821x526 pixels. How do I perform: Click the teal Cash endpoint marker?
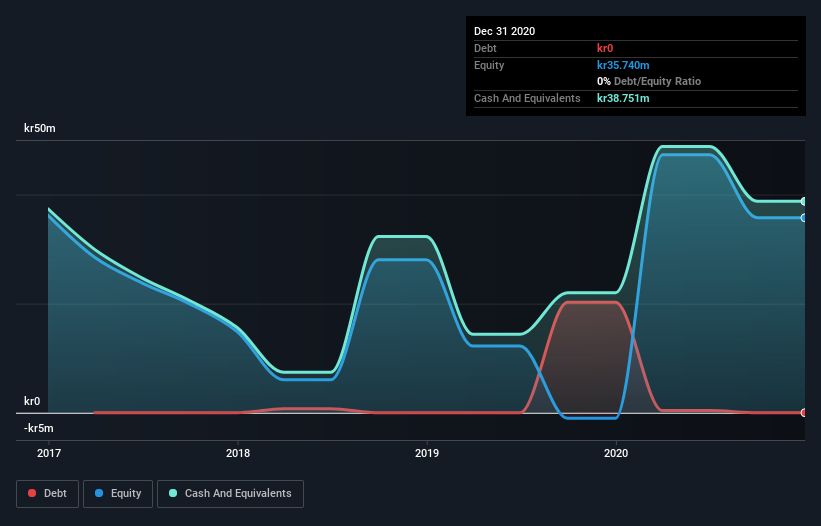(804, 201)
